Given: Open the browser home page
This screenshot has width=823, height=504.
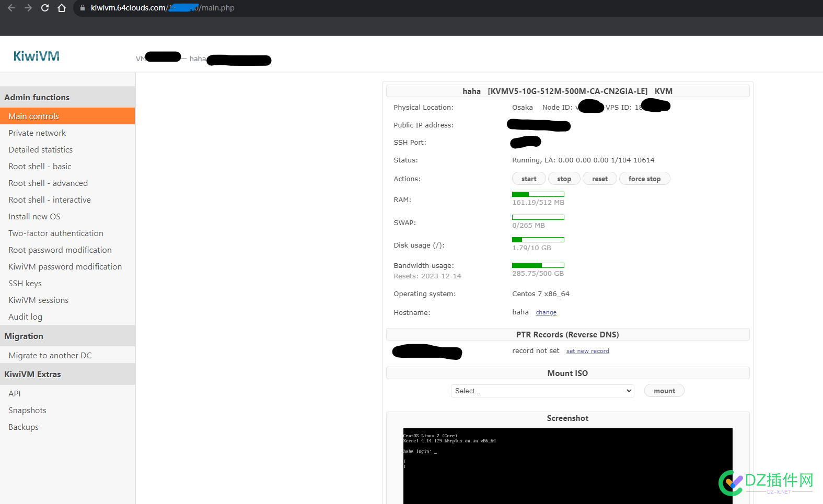Looking at the screenshot, I should pos(62,8).
